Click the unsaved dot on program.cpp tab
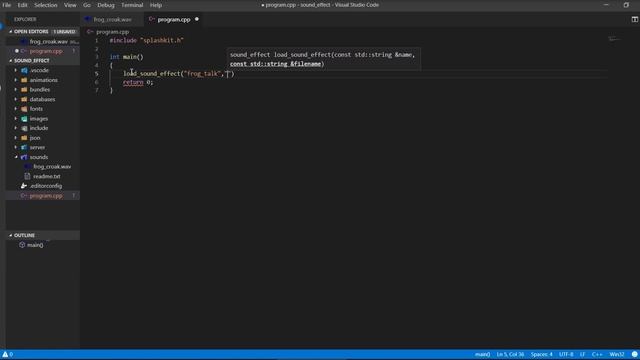This screenshot has height=360, width=640. [x=197, y=19]
